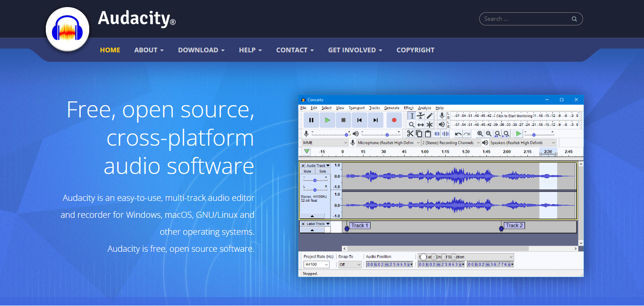
Task: Cut audio with the scissors icon
Action: [x=410, y=133]
